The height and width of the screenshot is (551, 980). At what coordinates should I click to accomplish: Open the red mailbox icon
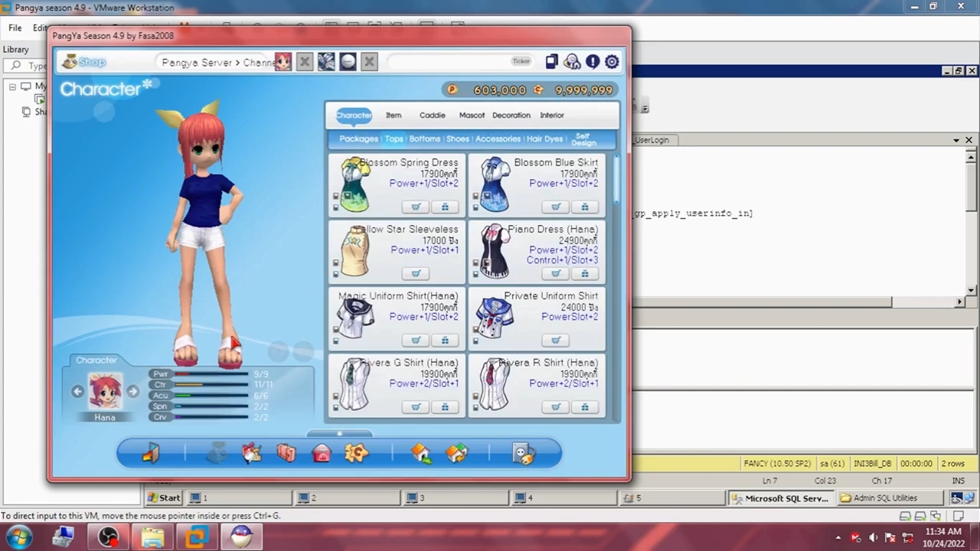[322, 453]
